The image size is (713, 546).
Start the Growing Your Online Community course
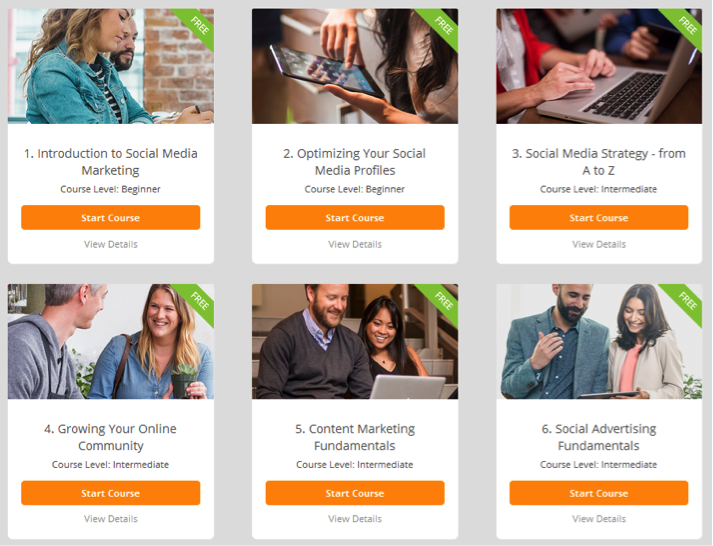tap(110, 493)
